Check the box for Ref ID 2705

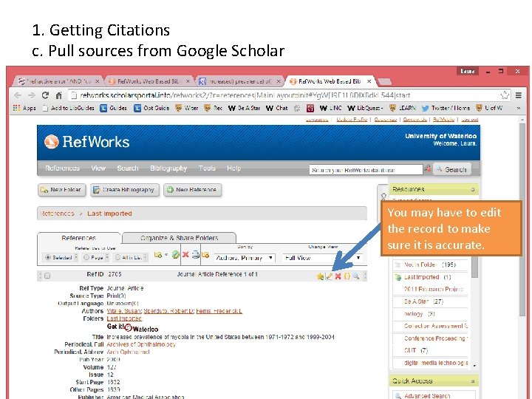click(47, 276)
